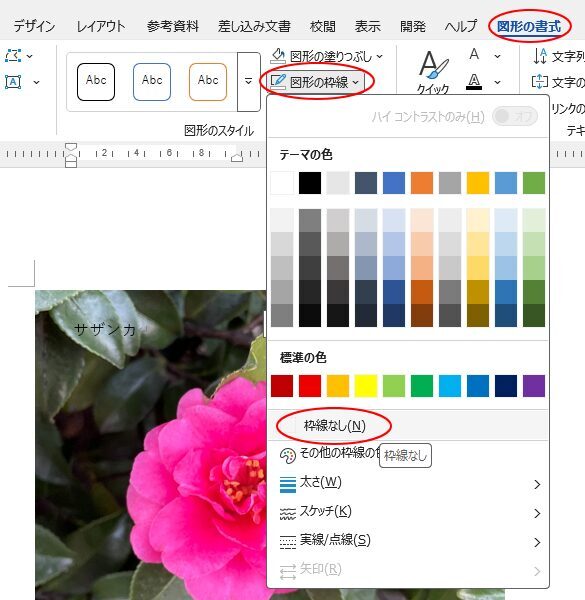Open the Shape Fill paint bucket icon
The height and width of the screenshot is (600, 585).
pos(278,56)
